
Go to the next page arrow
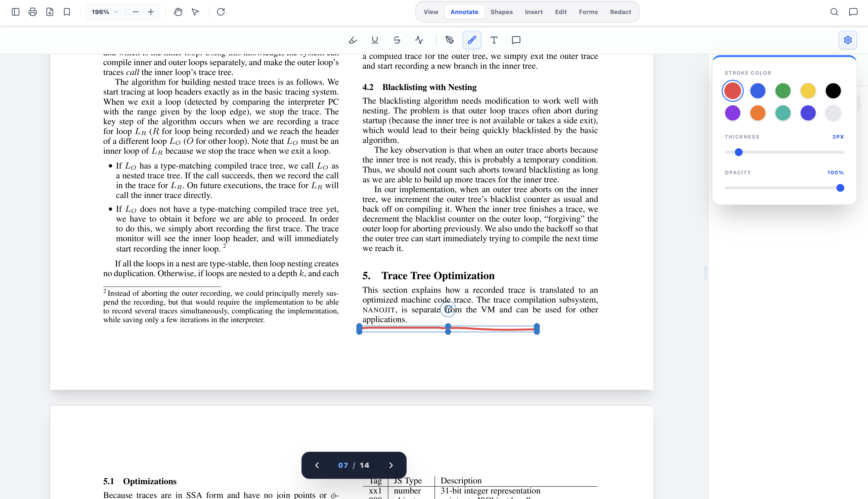click(391, 465)
